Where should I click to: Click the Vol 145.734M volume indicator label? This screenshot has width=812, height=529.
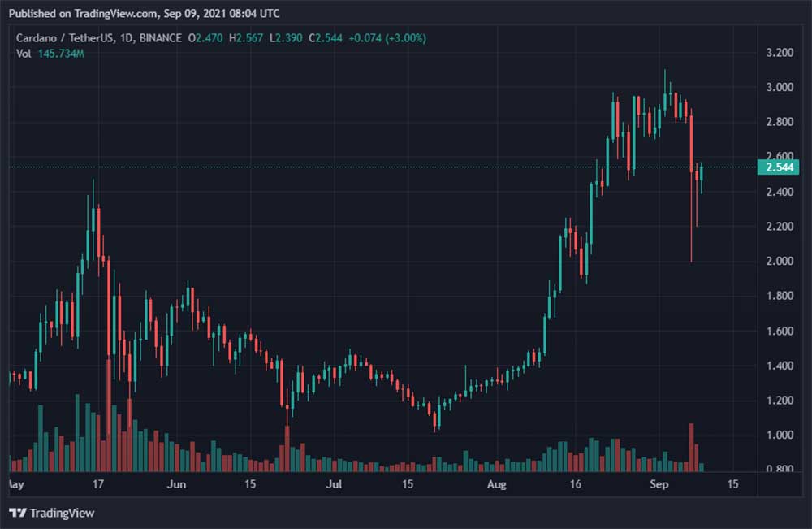pyautogui.click(x=50, y=54)
